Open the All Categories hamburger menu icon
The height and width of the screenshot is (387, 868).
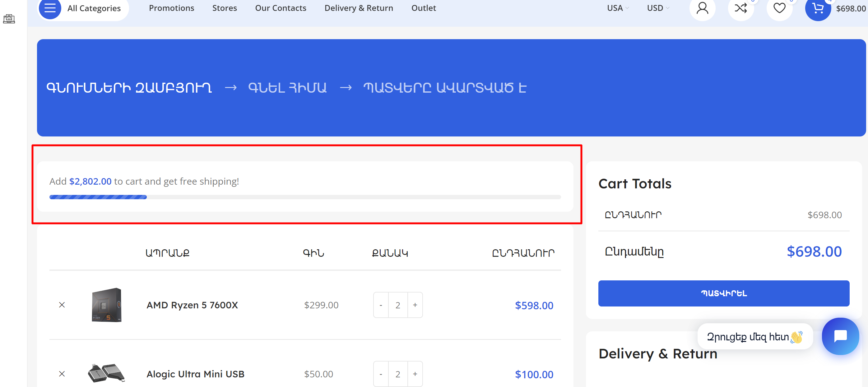click(50, 8)
